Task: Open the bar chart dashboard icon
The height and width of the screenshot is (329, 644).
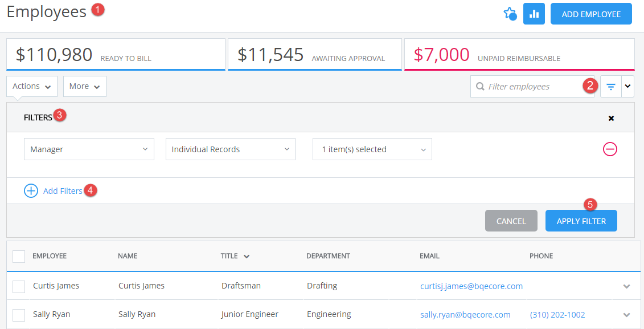Action: pos(534,14)
